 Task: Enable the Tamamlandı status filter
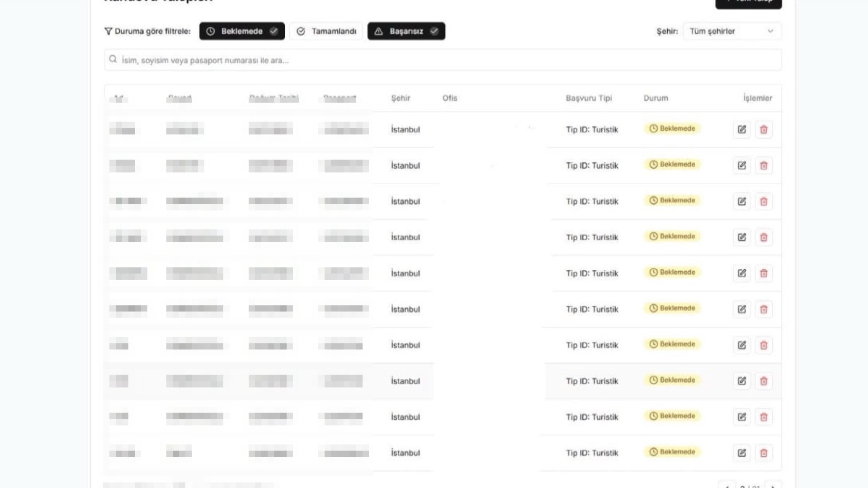coord(326,31)
